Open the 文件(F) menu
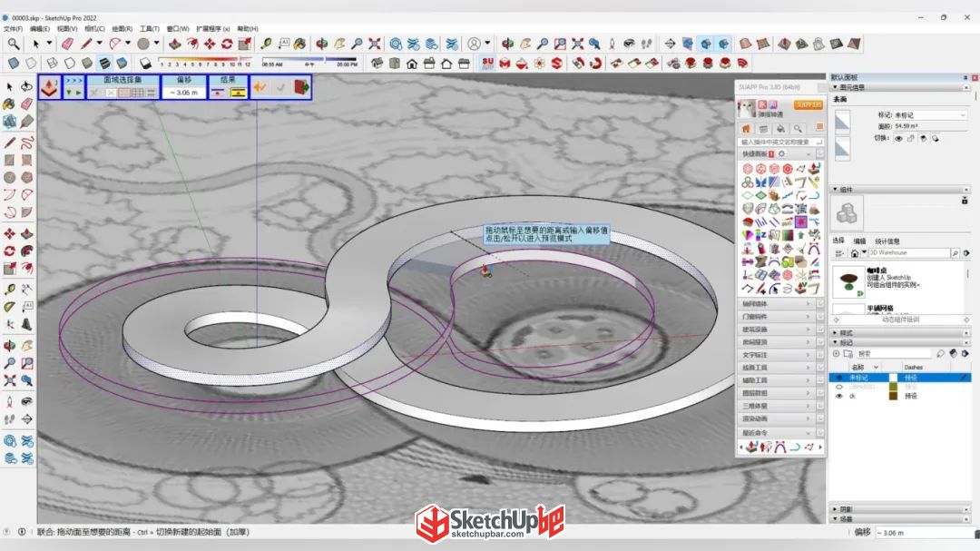Image resolution: width=980 pixels, height=551 pixels. (13, 29)
